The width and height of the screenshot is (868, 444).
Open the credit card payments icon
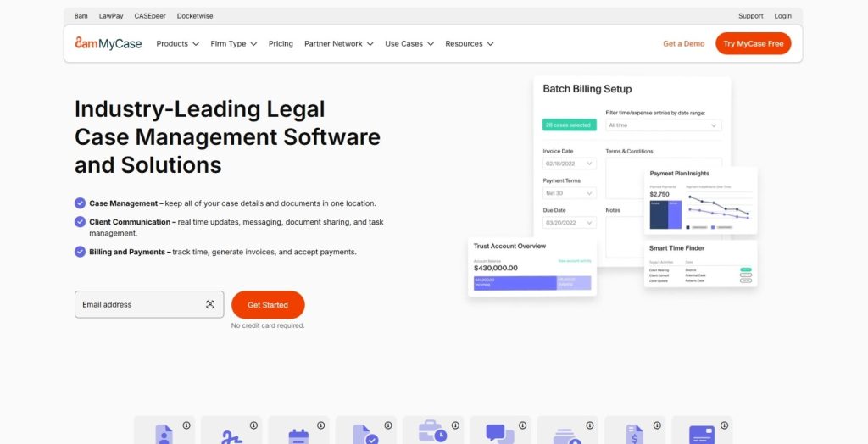(x=701, y=434)
